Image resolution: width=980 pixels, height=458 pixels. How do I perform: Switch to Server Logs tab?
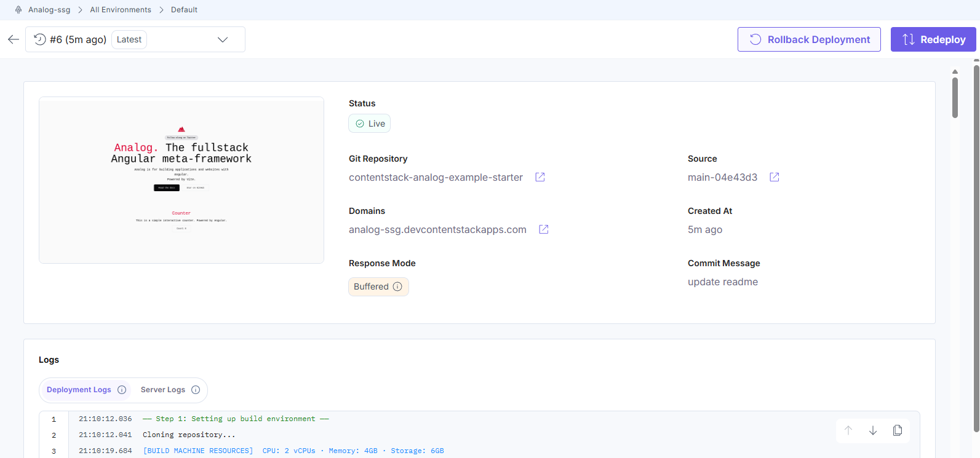coord(163,390)
